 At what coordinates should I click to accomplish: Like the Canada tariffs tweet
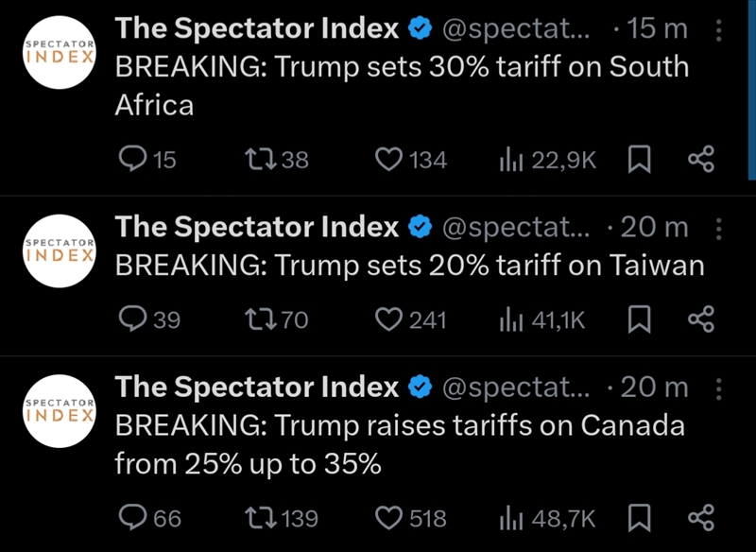[x=389, y=518]
